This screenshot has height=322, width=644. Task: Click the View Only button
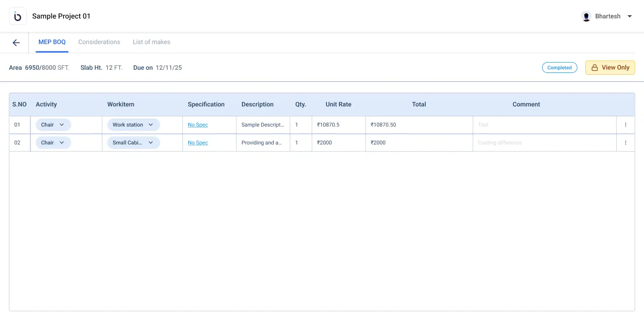[610, 68]
